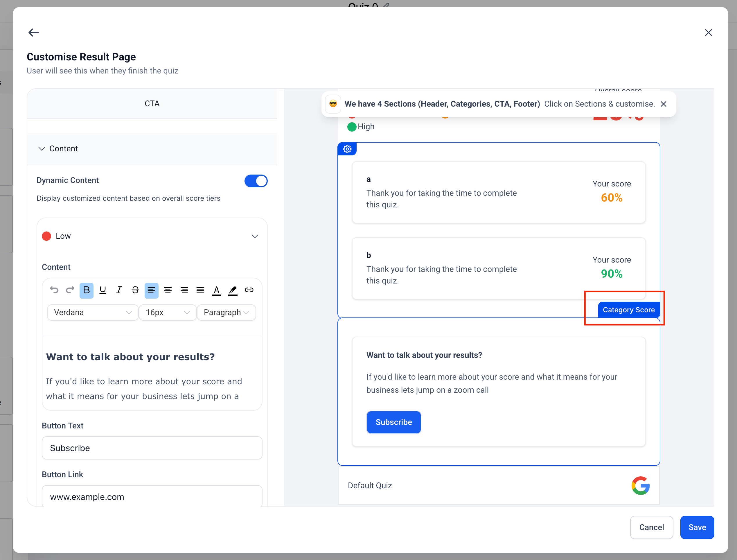
Task: Toggle bold formatting
Action: [x=86, y=290]
